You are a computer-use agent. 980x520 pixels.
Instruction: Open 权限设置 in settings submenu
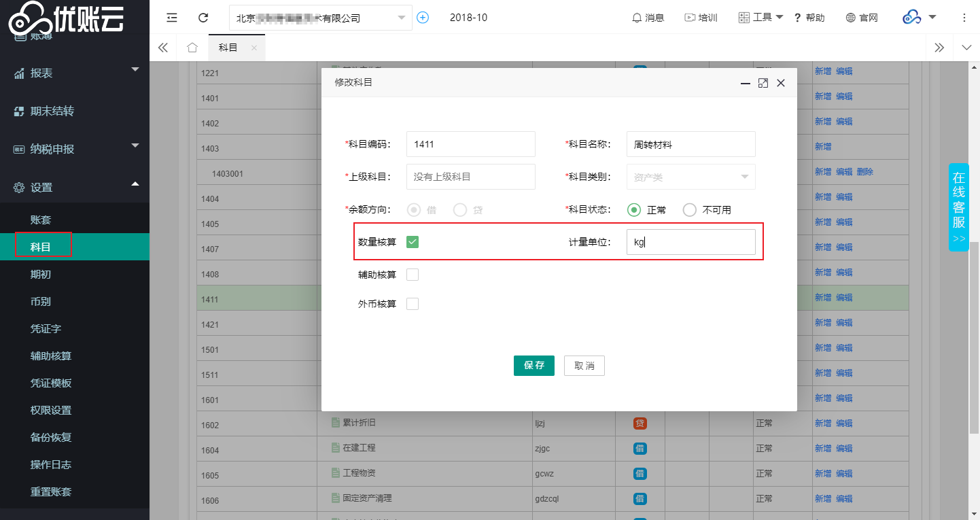click(x=75, y=410)
